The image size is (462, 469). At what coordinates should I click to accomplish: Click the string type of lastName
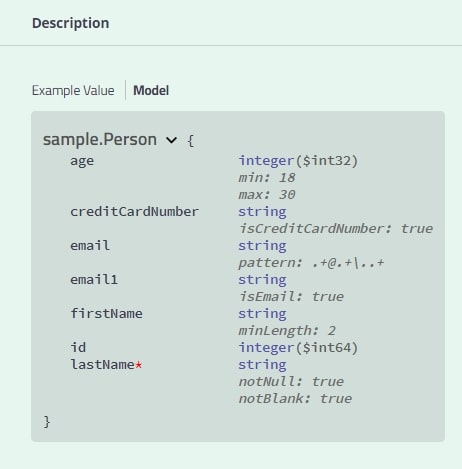[x=262, y=365]
